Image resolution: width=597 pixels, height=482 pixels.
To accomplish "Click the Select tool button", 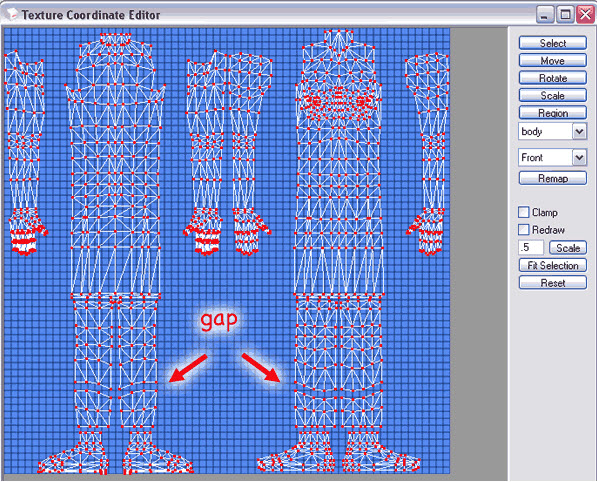I will point(552,43).
